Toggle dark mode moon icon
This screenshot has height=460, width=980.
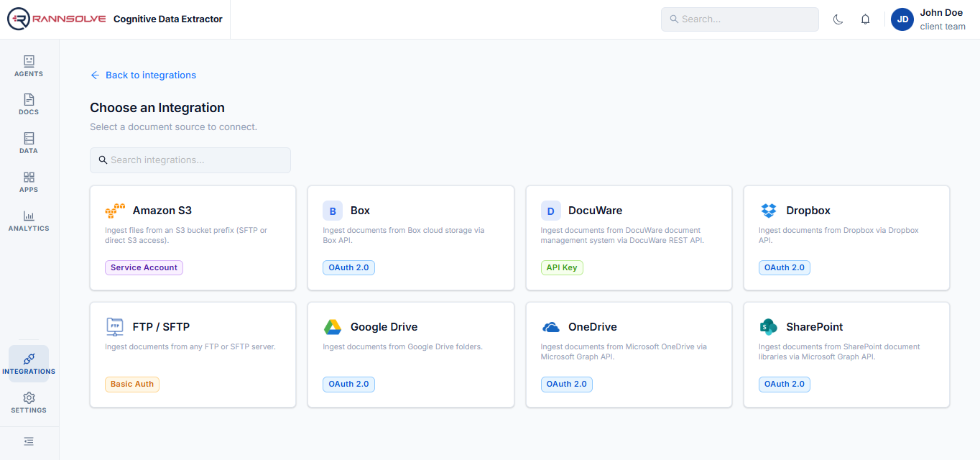coord(838,19)
